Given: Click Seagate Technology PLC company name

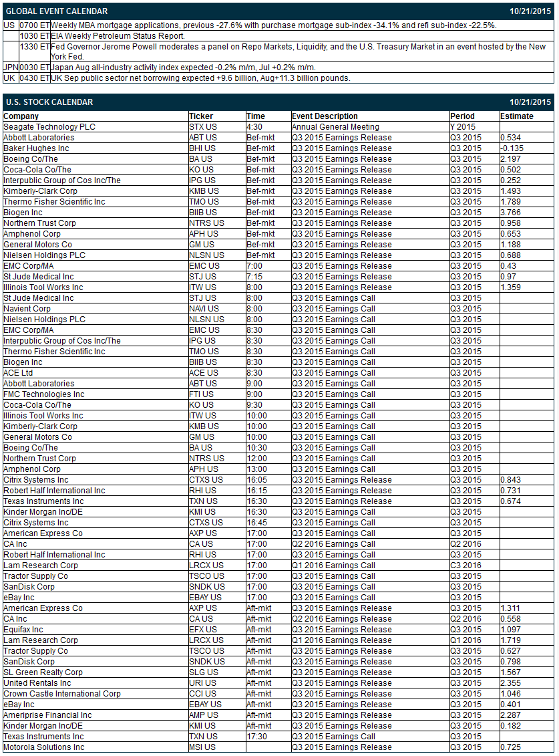Looking at the screenshot, I should click(x=49, y=127).
